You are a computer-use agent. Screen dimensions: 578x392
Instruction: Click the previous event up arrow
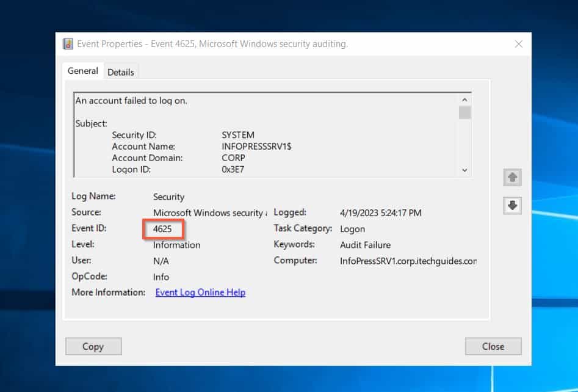tap(511, 178)
